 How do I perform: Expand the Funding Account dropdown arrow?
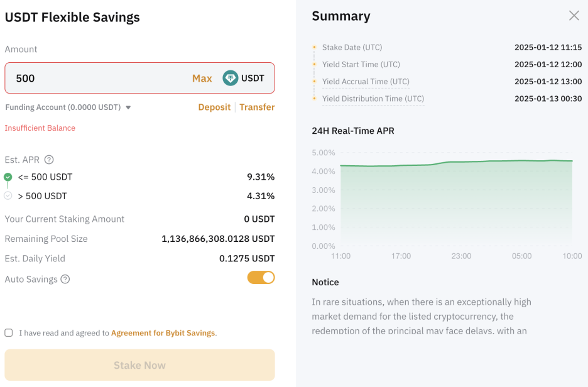coord(128,107)
